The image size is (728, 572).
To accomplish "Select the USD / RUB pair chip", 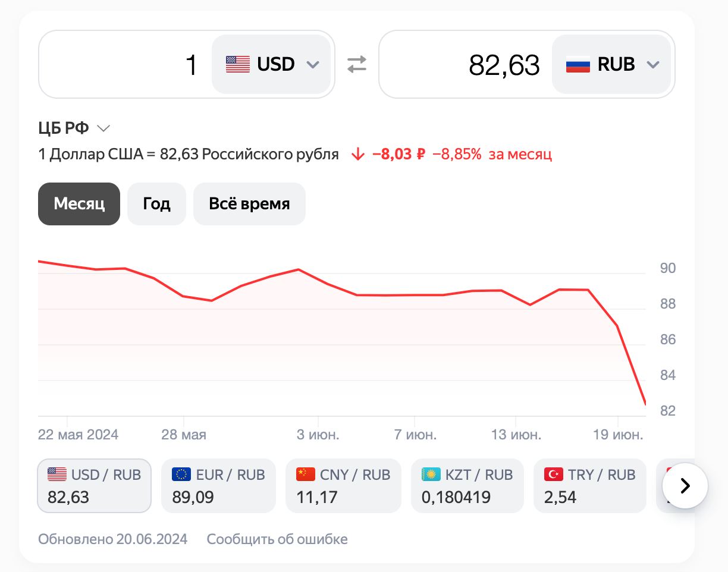I will [94, 486].
